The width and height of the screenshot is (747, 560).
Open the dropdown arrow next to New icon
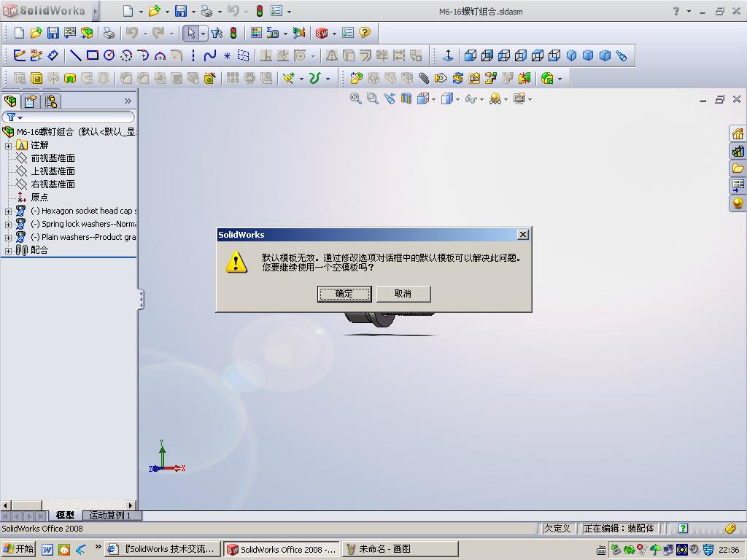[141, 12]
